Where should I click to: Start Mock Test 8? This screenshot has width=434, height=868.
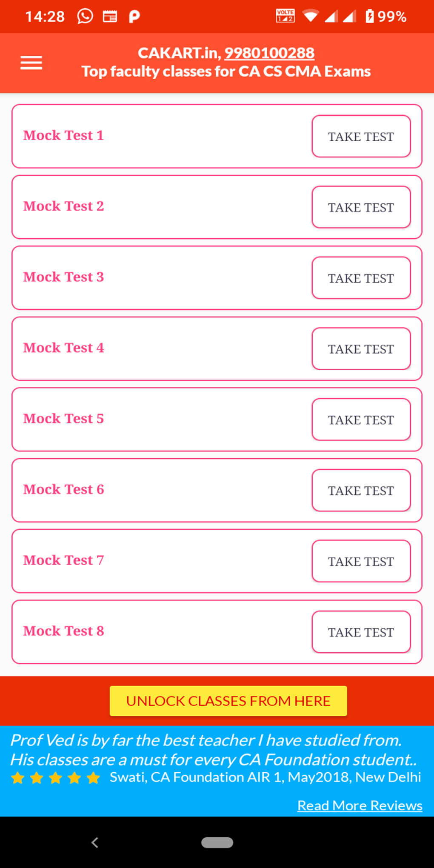(361, 632)
